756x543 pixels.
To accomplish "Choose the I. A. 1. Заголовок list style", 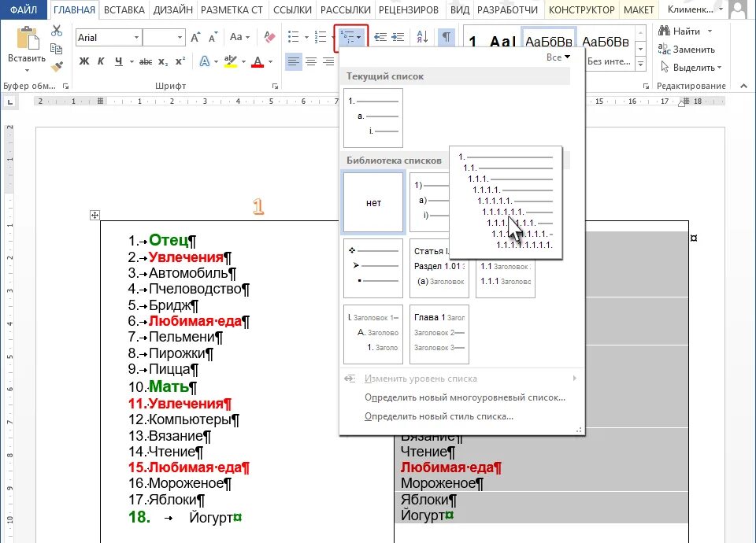I will (373, 334).
